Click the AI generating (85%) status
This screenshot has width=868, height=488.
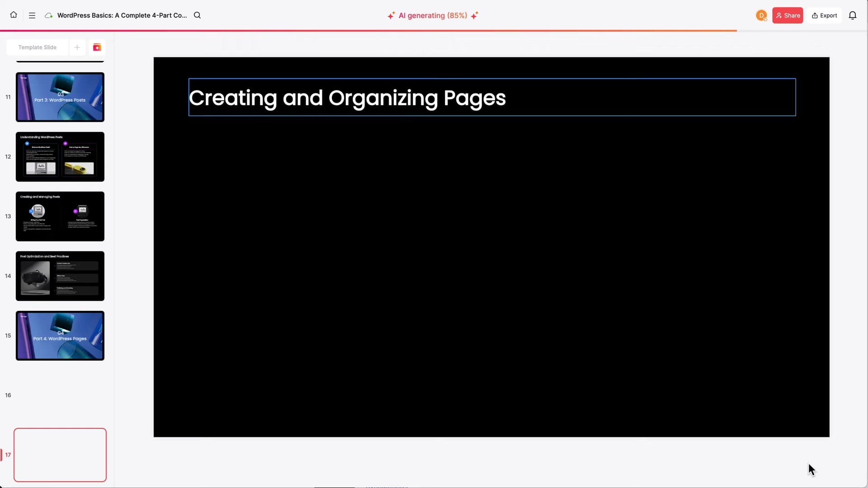(433, 15)
